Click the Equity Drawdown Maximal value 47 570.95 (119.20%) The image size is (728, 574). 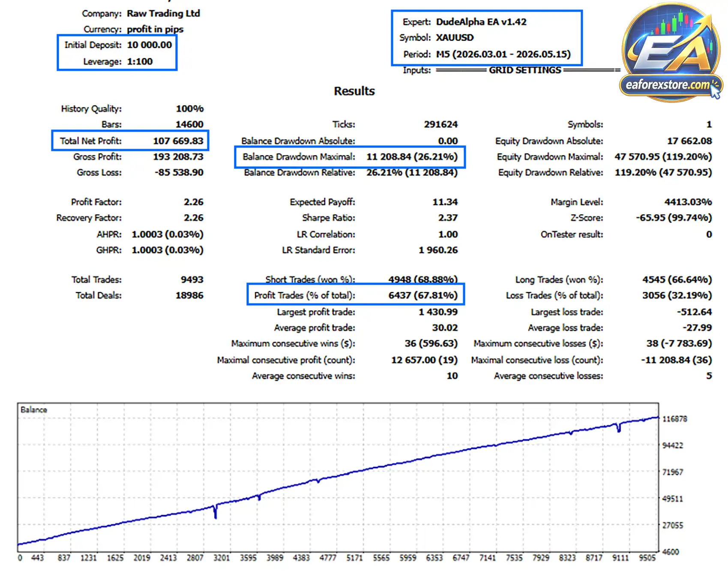pyautogui.click(x=663, y=156)
